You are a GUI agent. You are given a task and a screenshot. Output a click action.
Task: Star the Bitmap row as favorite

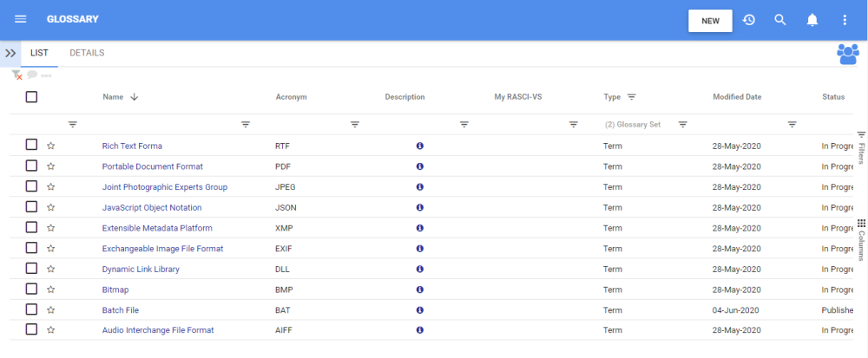click(51, 290)
